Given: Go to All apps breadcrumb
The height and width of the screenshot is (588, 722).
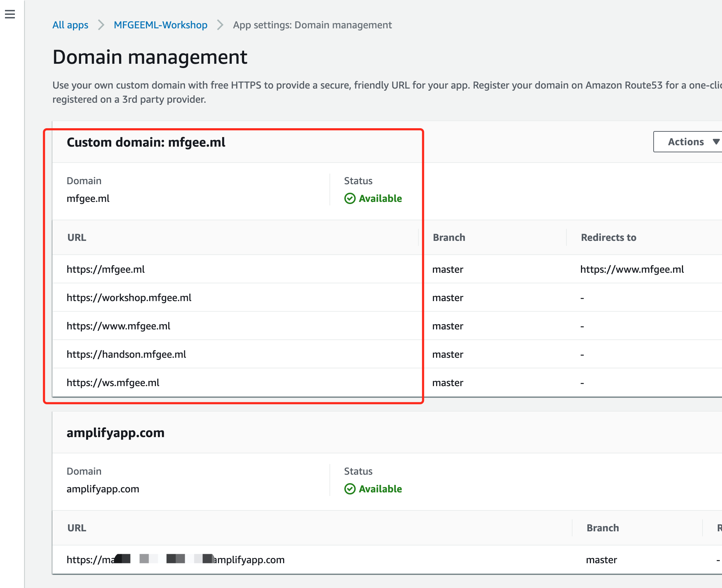Looking at the screenshot, I should point(70,25).
